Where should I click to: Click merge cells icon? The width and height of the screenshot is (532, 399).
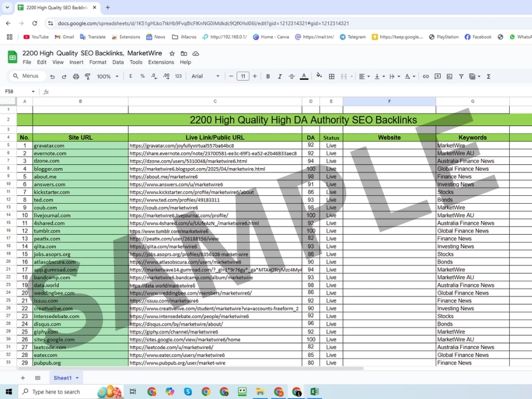tap(344, 77)
